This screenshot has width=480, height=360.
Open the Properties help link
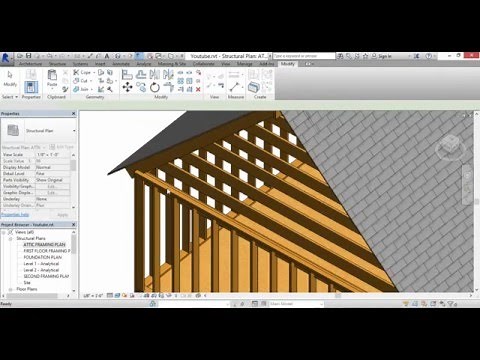(x=15, y=215)
